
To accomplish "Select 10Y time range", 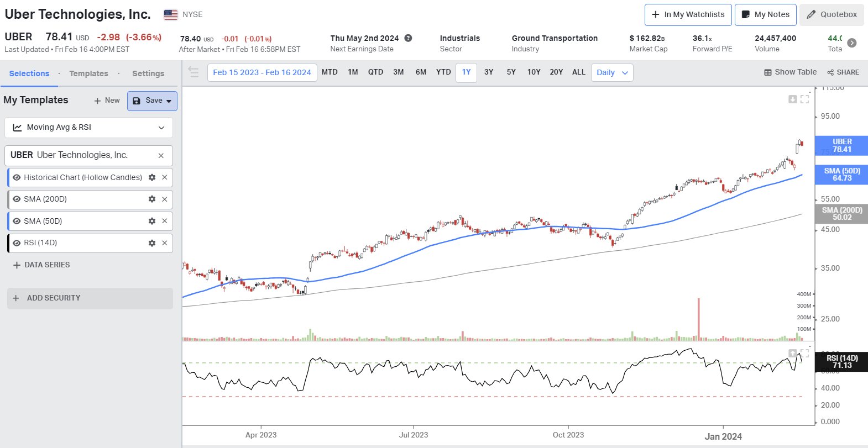I will click(x=534, y=72).
